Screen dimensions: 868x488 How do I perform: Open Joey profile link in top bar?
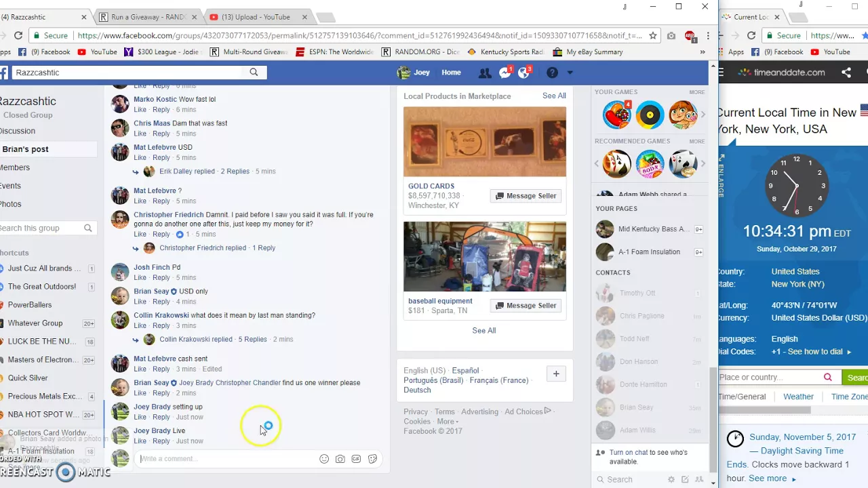[x=414, y=73]
